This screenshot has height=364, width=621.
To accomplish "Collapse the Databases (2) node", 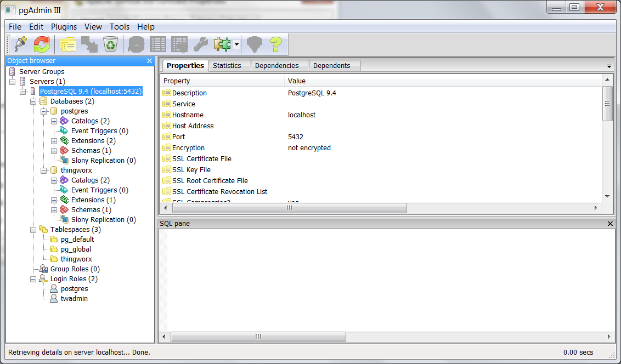I will (33, 101).
